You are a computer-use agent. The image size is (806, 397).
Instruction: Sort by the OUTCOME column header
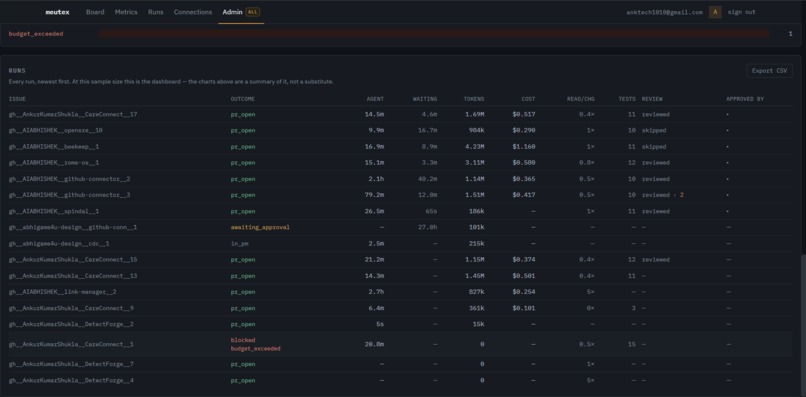pyautogui.click(x=242, y=99)
